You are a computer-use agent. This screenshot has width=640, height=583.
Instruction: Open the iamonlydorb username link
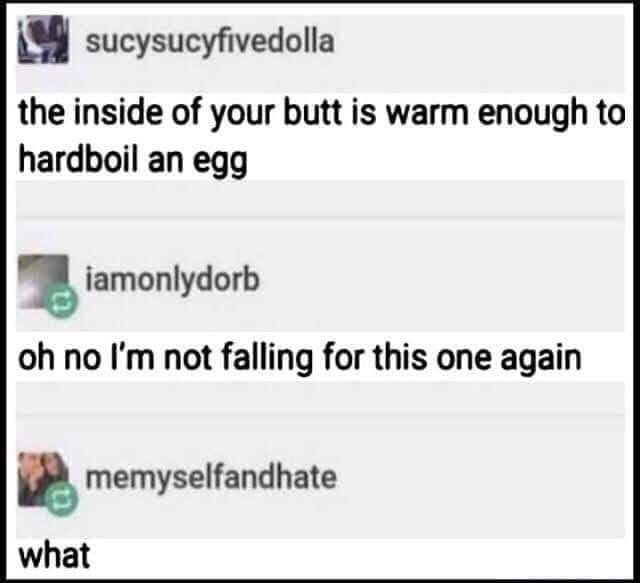click(x=172, y=281)
